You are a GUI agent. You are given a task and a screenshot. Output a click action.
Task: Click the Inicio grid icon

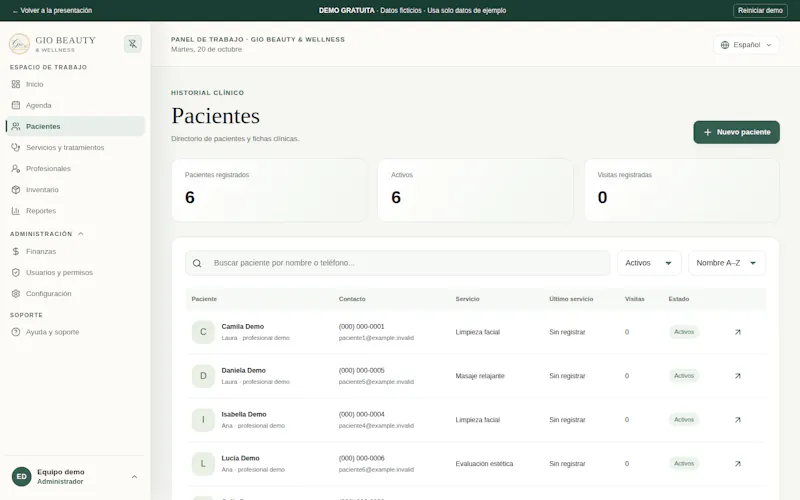click(16, 84)
